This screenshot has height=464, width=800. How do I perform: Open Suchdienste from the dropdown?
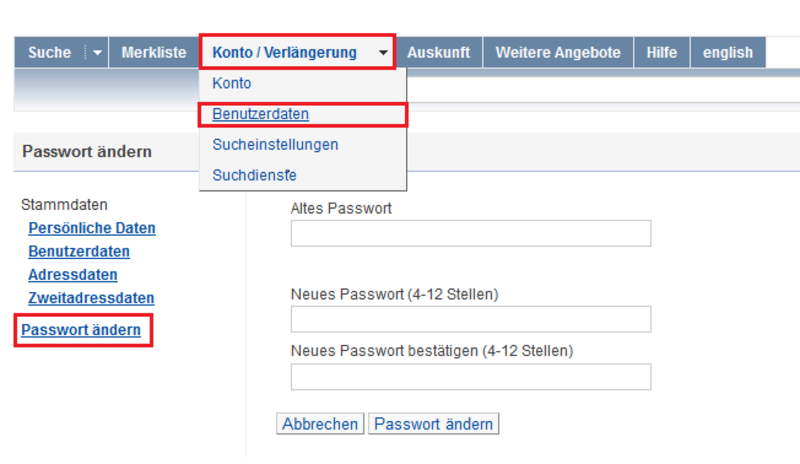(254, 175)
